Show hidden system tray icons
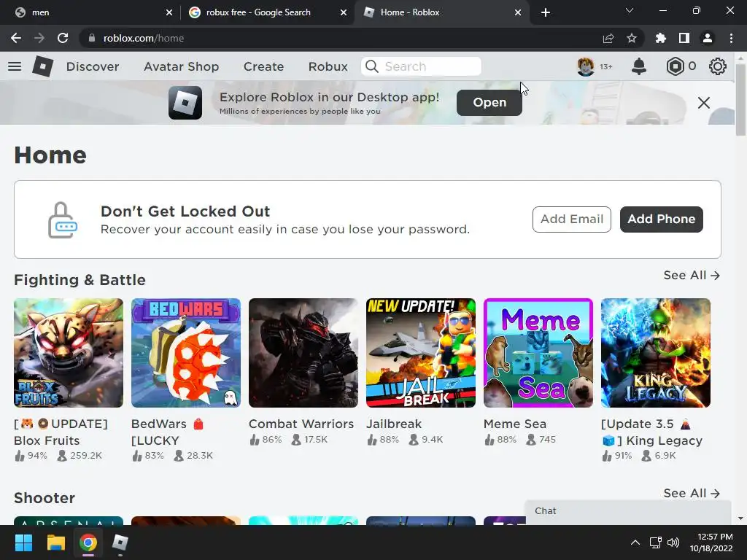The height and width of the screenshot is (560, 747). click(x=635, y=542)
